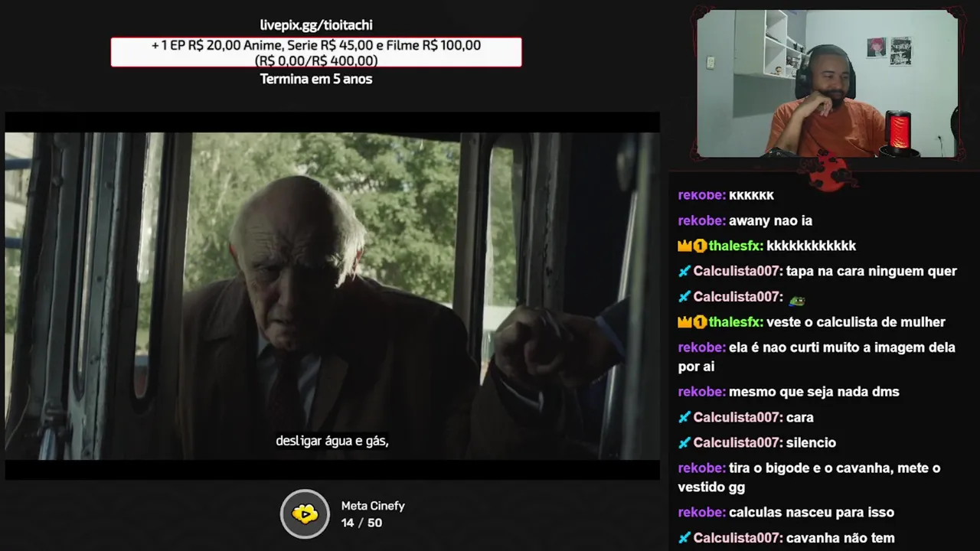Click sword badge in Calculista007's emote-only message row

click(x=684, y=297)
